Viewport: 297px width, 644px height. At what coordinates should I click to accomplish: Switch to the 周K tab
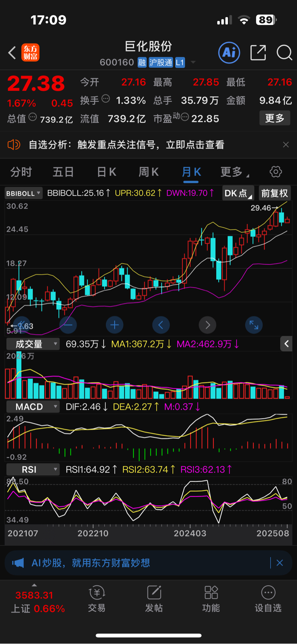tap(148, 172)
